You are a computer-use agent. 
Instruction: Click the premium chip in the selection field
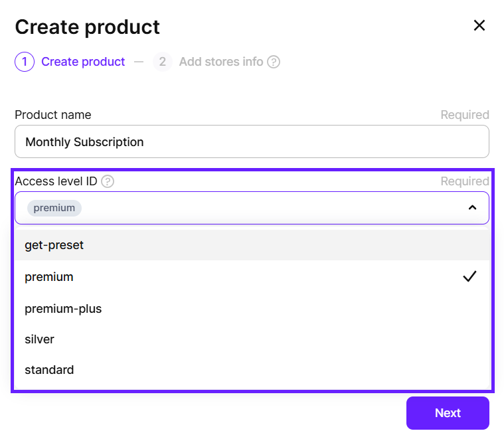pyautogui.click(x=54, y=208)
